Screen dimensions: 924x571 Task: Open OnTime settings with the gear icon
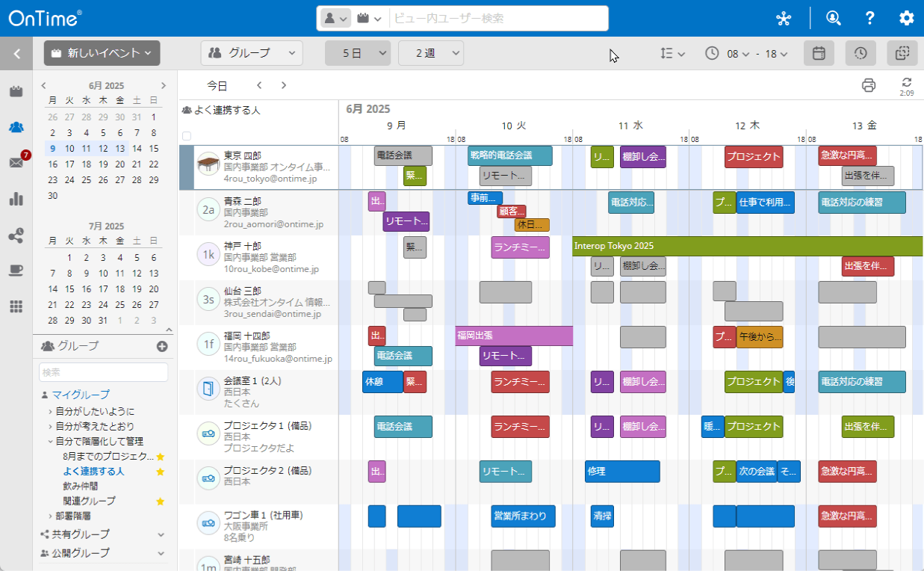pos(905,17)
